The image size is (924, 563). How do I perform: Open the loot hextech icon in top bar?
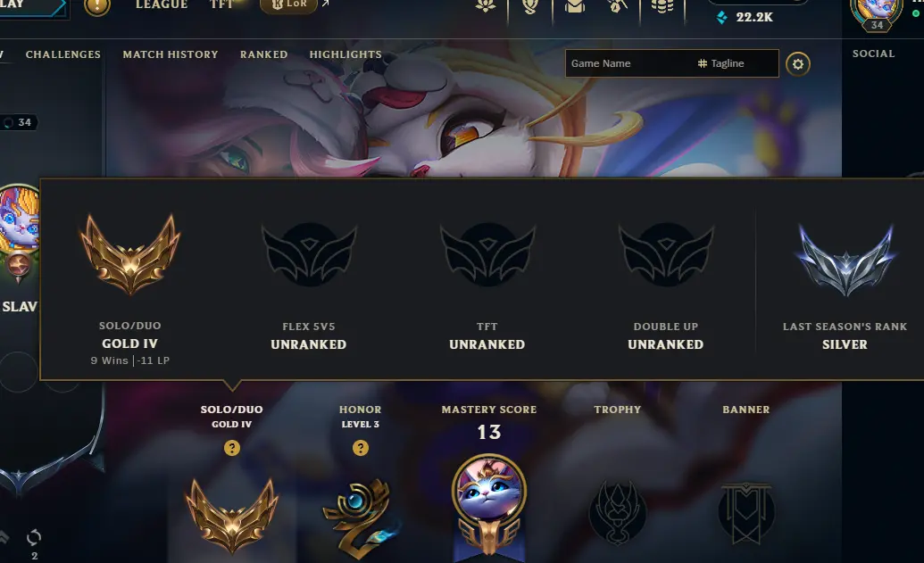[x=617, y=6]
